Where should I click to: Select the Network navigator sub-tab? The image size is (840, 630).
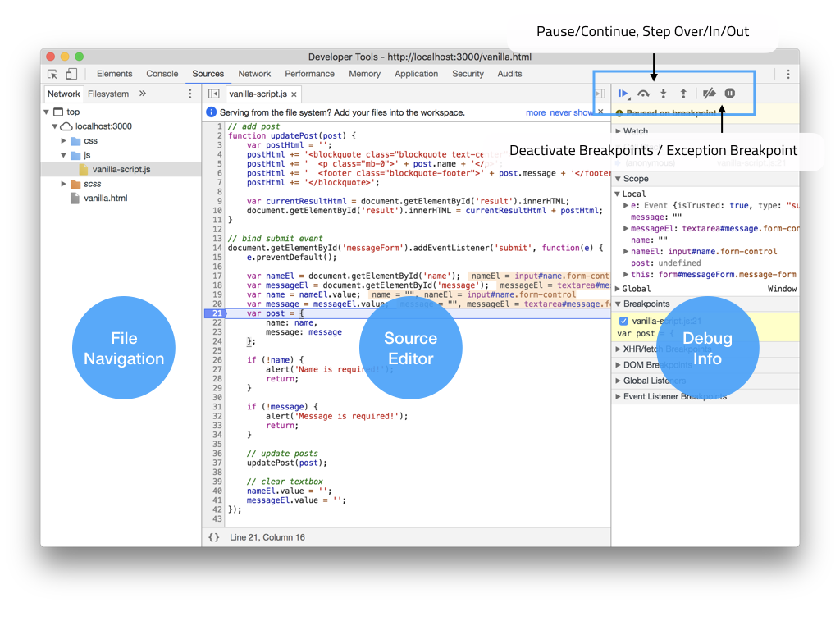[64, 94]
